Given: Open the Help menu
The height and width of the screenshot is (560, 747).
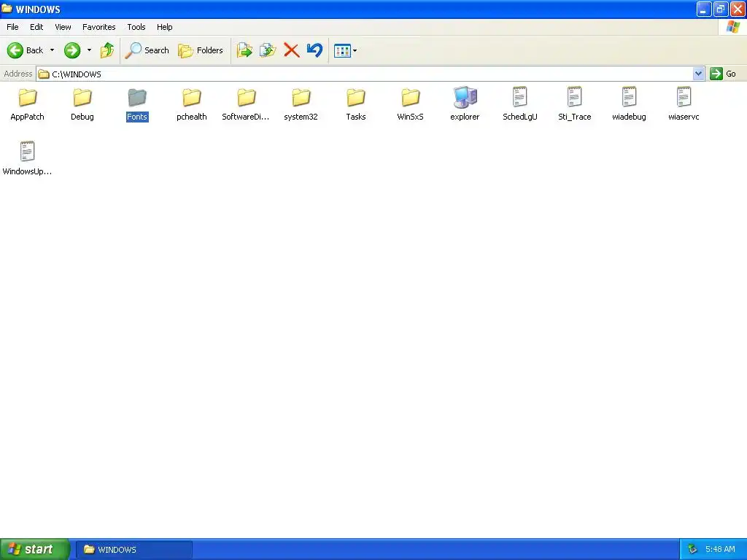Looking at the screenshot, I should 164,27.
